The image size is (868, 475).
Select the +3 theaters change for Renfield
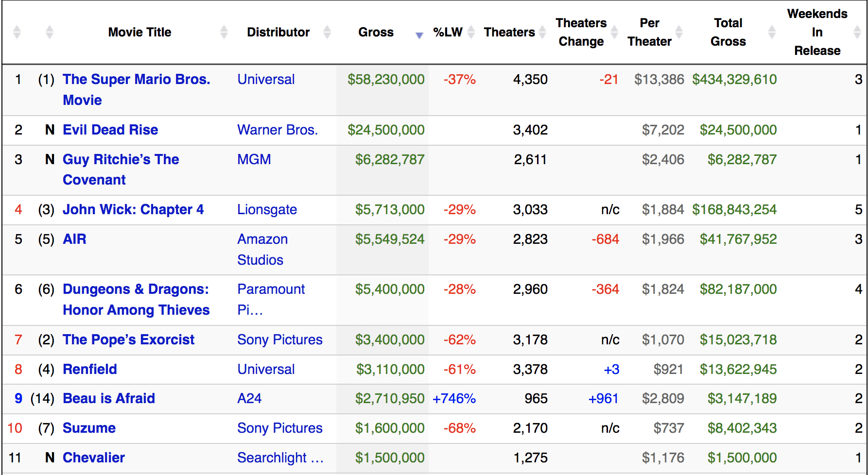pyautogui.click(x=611, y=369)
